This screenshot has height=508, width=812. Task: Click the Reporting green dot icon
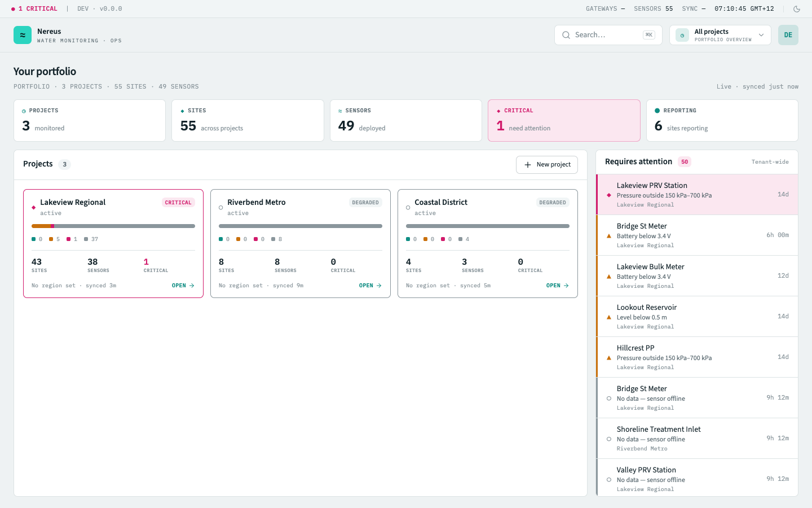(657, 111)
